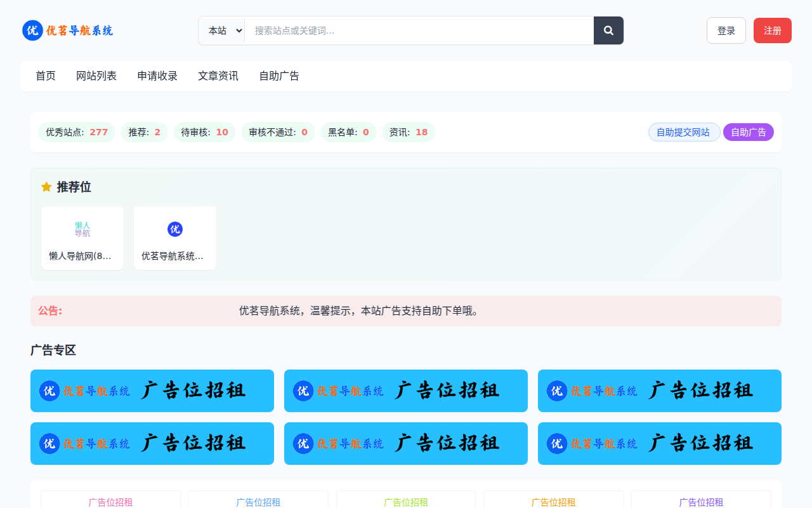Click the 优 icon in the middle ad banner
Screen dimensions: 812x508
tap(303, 391)
